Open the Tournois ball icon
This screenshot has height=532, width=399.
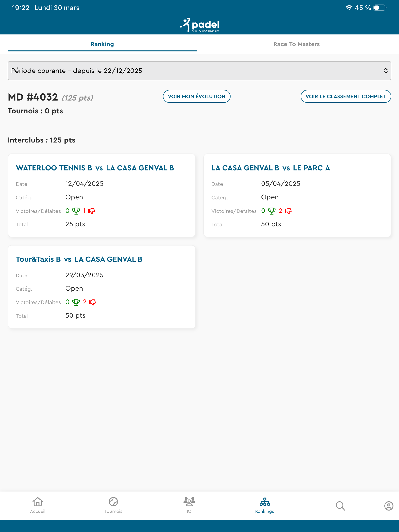click(113, 502)
